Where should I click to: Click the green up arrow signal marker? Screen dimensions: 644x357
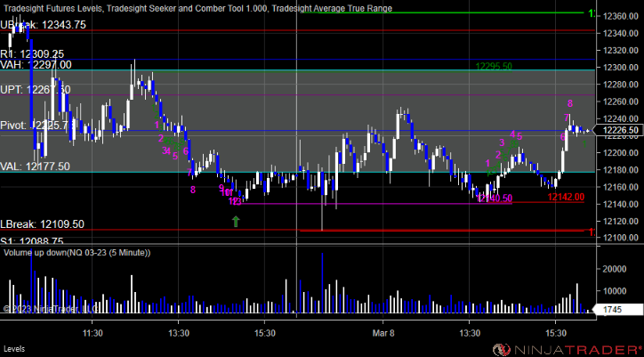[x=236, y=222]
